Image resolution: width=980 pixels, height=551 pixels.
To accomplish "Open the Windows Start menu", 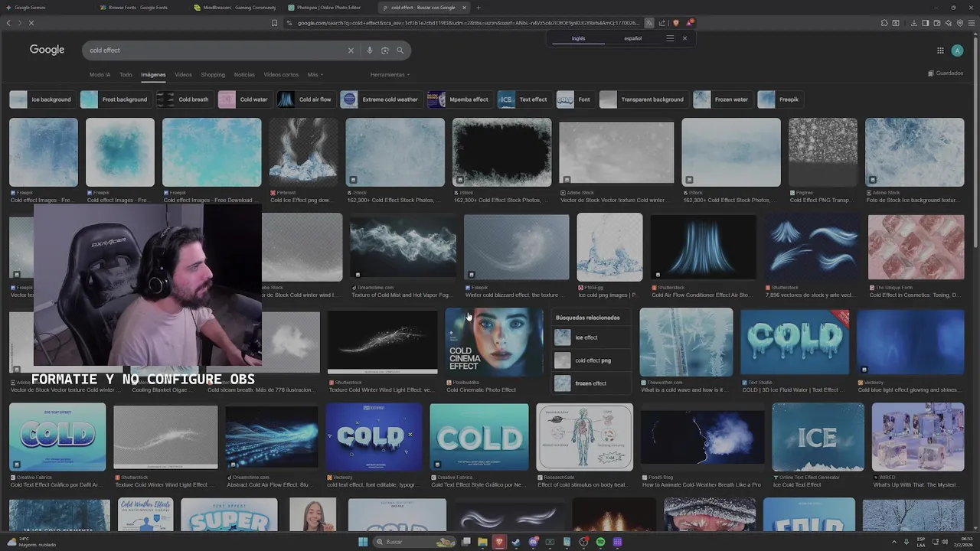I will tap(363, 542).
